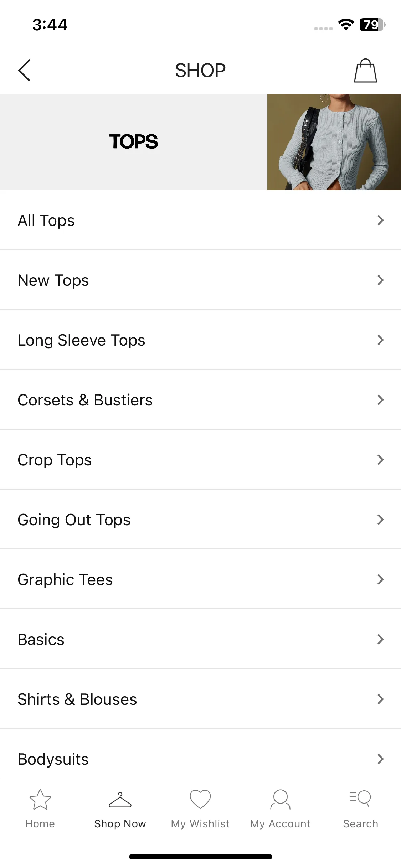Expand the Graphic Tees chevron
This screenshot has width=401, height=868.
click(x=380, y=579)
